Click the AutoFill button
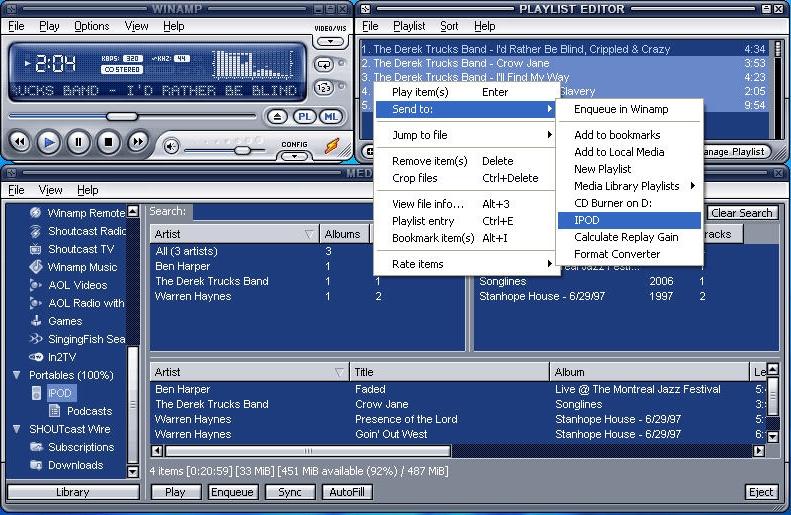Screen dimensions: 791x515 [x=347, y=492]
